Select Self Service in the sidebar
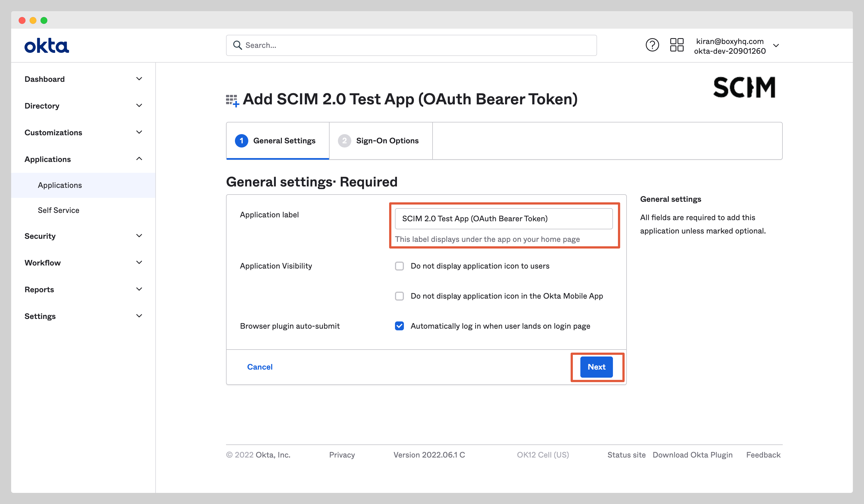The image size is (864, 504). click(58, 210)
